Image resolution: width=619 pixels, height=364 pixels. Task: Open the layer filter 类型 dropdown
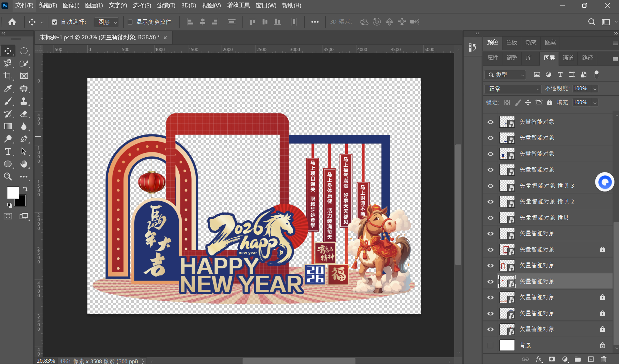pyautogui.click(x=505, y=75)
